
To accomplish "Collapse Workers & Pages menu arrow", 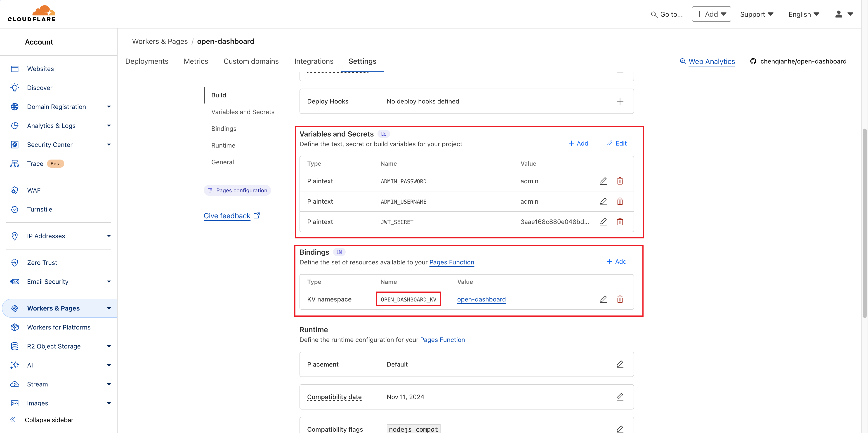I will (x=108, y=308).
